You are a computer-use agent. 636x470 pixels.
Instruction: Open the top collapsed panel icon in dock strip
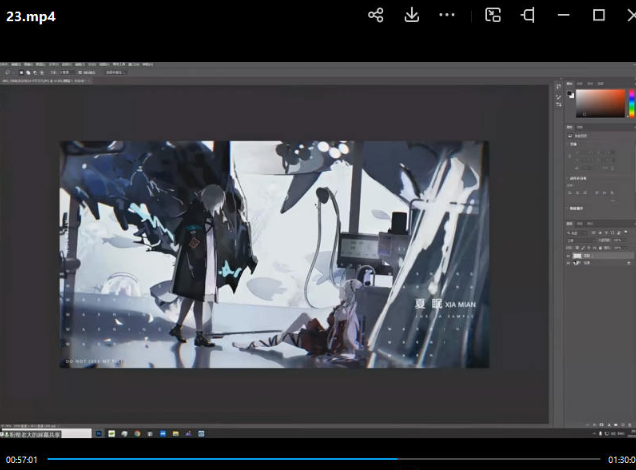[559, 86]
